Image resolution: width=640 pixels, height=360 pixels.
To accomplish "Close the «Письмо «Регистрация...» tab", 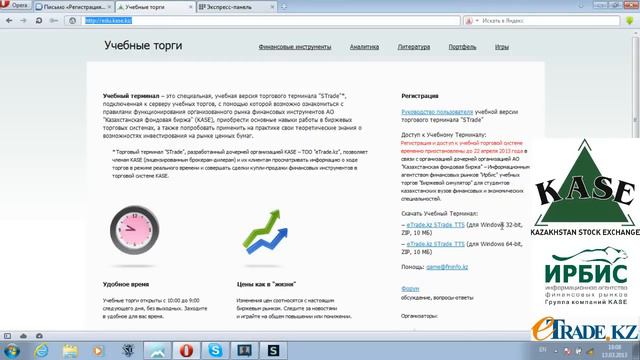I will click(109, 7).
